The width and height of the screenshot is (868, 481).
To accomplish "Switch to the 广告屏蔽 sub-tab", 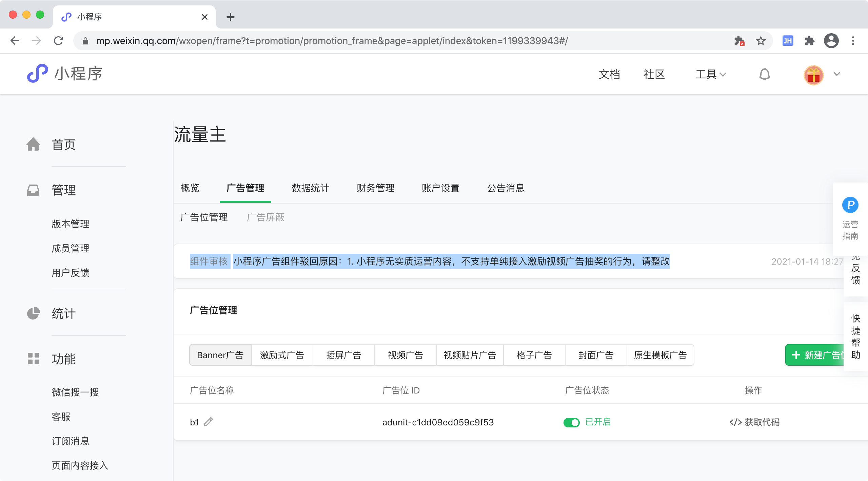I will [x=265, y=217].
